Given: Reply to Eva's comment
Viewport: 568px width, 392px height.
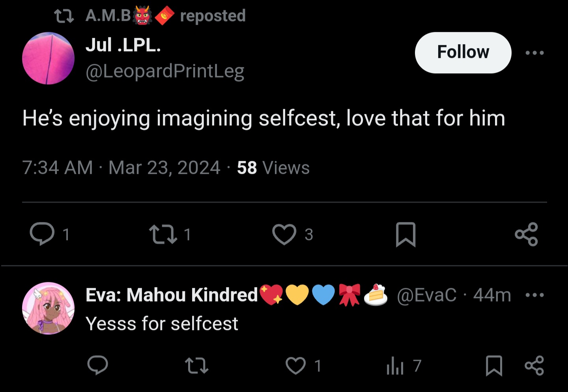Looking at the screenshot, I should click(x=97, y=366).
